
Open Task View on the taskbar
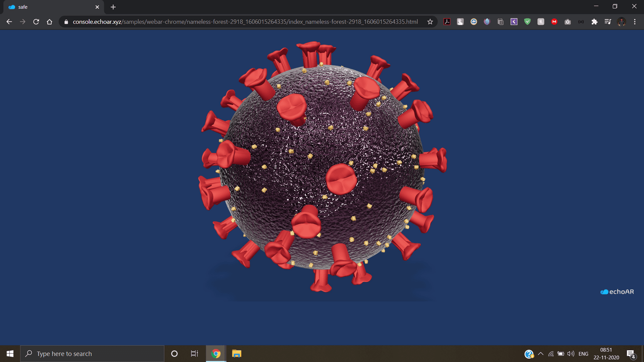click(195, 354)
